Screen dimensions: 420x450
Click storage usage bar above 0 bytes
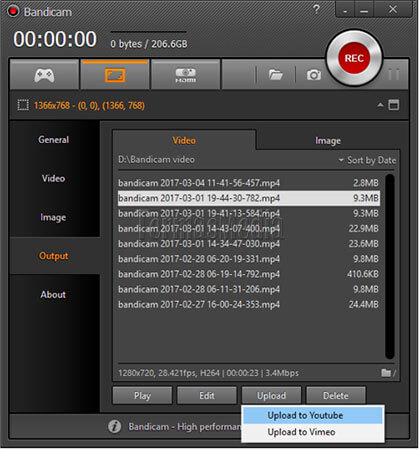click(148, 32)
